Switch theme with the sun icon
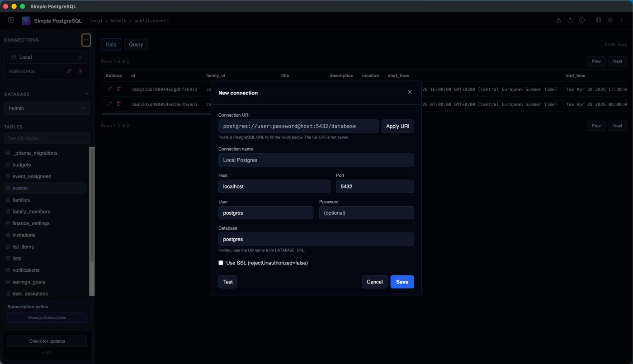 (x=610, y=20)
